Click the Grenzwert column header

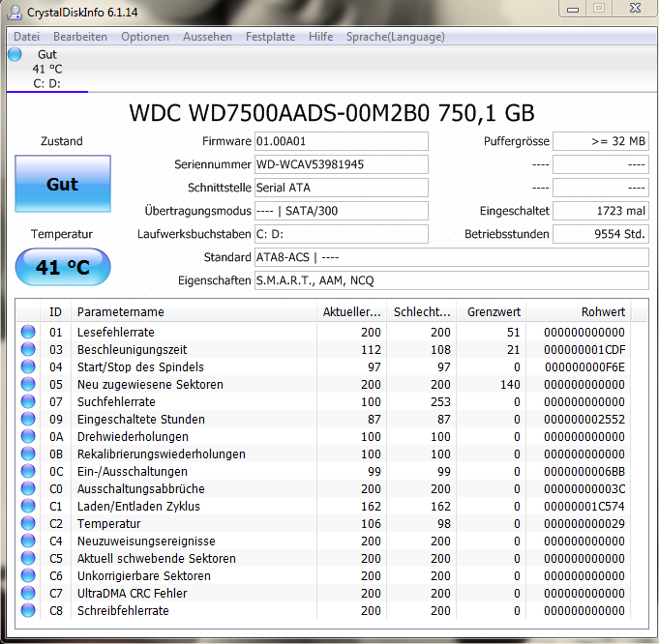click(492, 312)
